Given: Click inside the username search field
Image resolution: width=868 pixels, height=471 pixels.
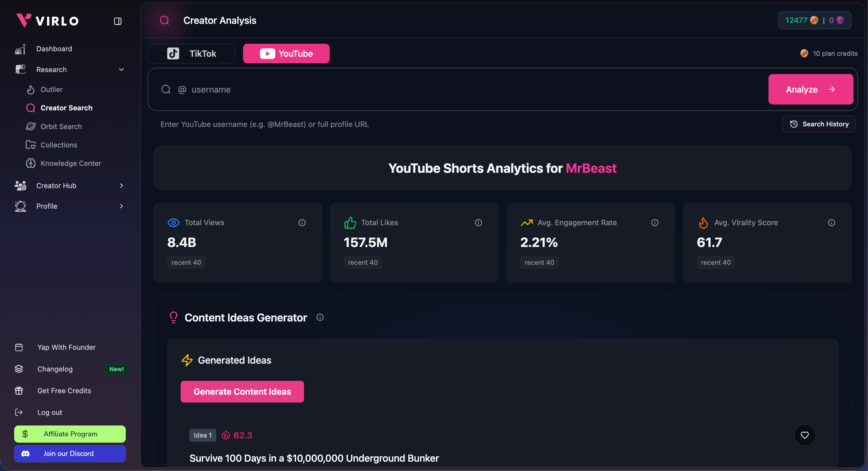Looking at the screenshot, I should (x=303, y=89).
